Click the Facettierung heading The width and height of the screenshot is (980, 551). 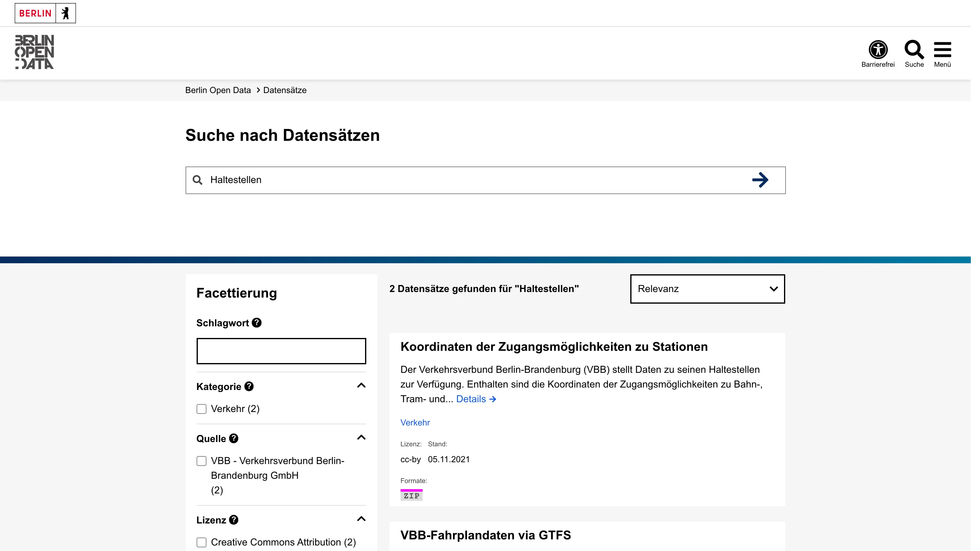click(237, 293)
